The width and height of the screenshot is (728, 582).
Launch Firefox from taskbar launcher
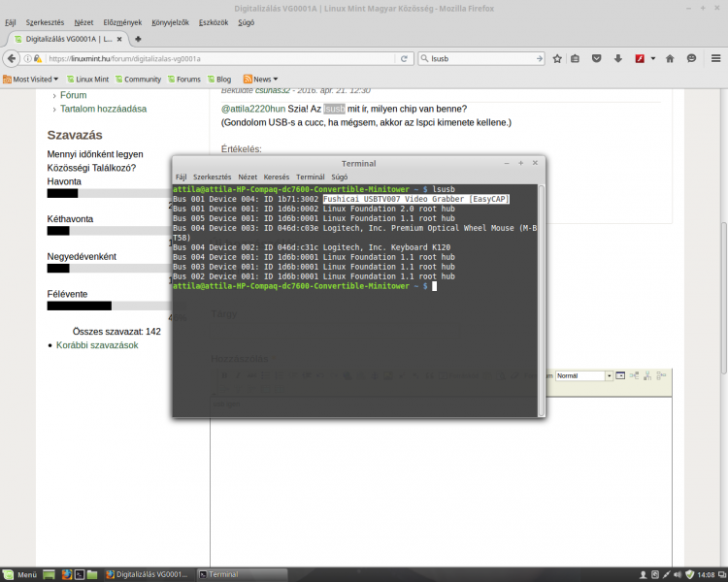pos(67,574)
